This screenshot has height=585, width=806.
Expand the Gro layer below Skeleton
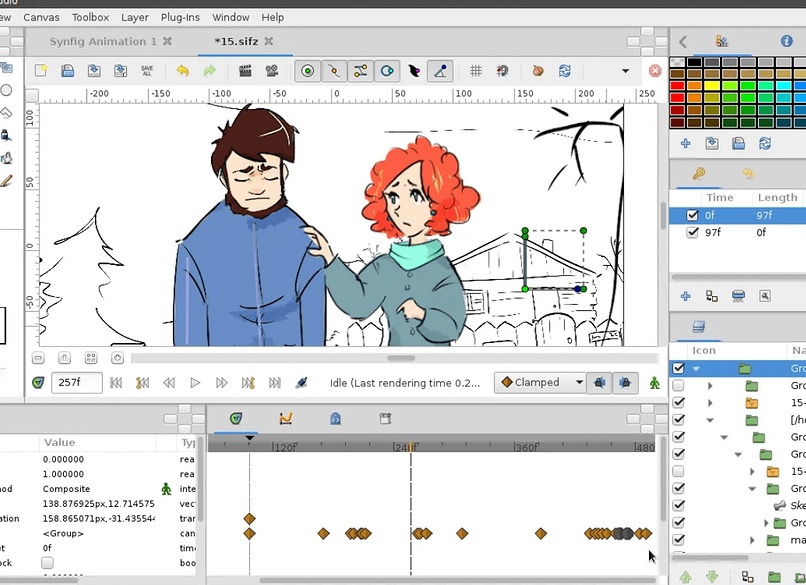point(766,523)
